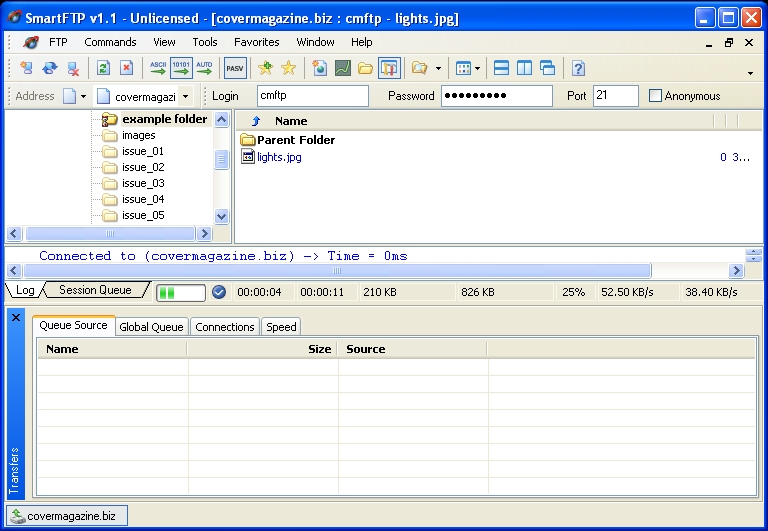Click the Add to Favorites star icon

click(265, 68)
